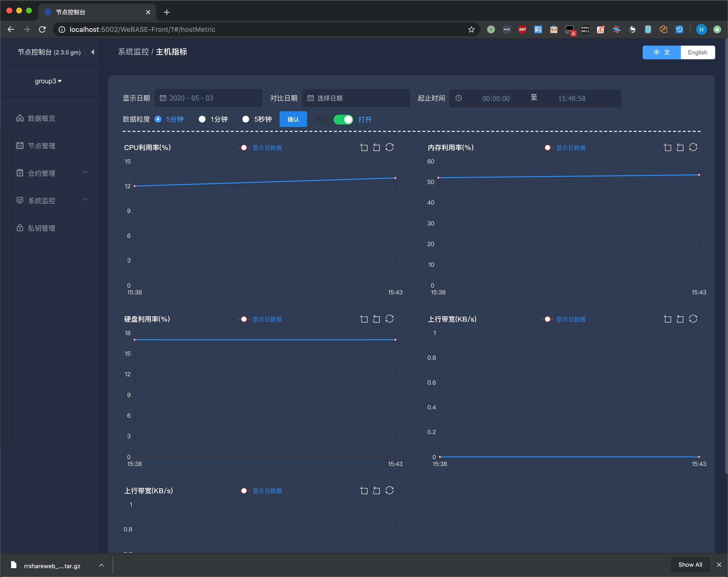Click the calendar icon in the display date field
The image size is (728, 577).
(x=163, y=98)
